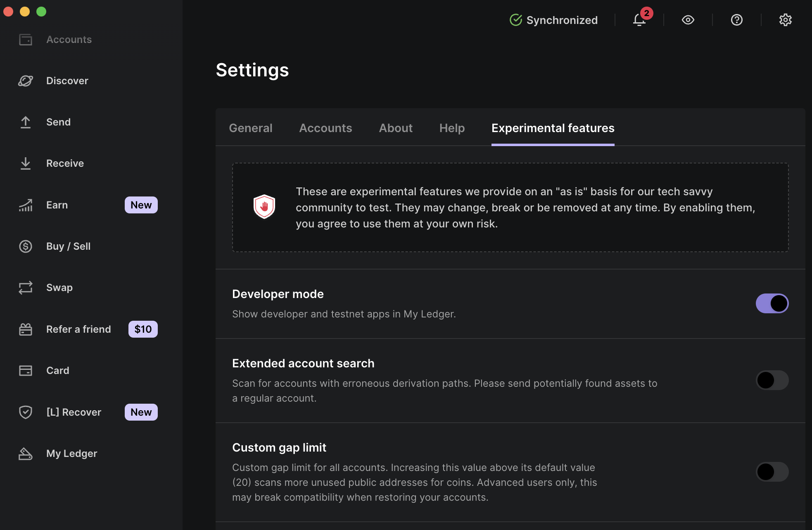Click Refer a friend $10 item
812x530 pixels.
tap(78, 329)
